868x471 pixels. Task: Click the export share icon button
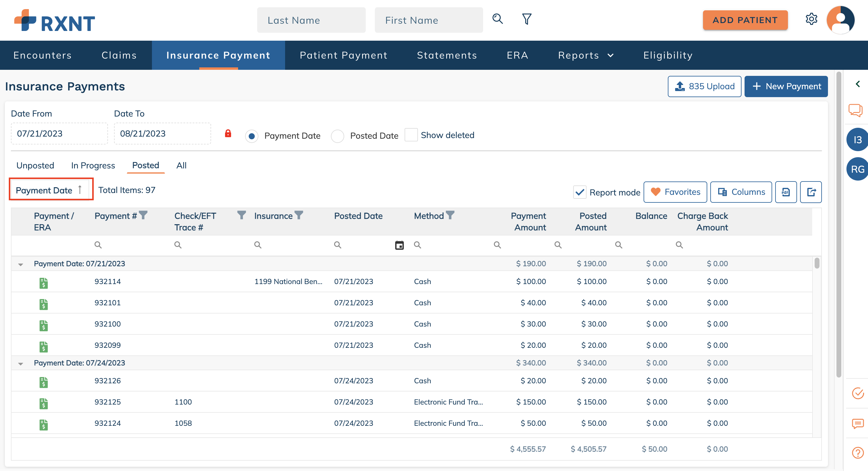click(x=811, y=192)
